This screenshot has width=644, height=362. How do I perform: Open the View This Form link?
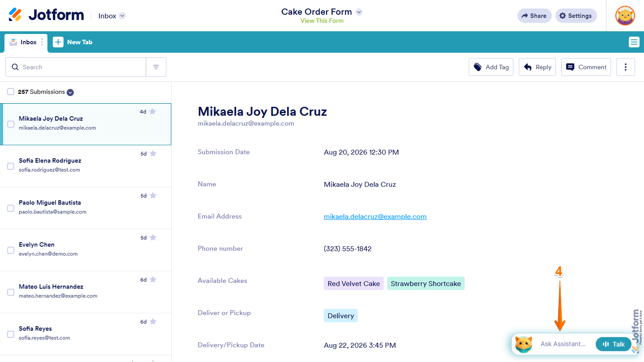point(322,21)
